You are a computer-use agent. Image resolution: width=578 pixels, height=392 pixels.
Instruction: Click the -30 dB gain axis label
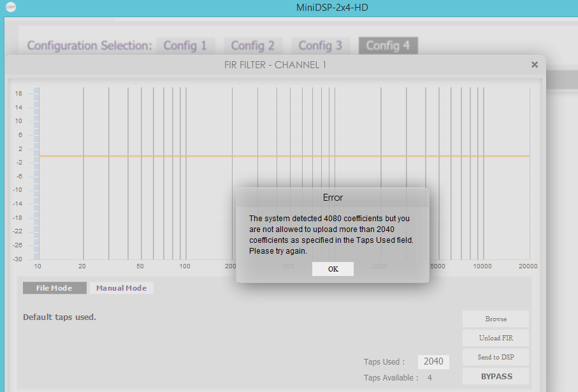pos(17,259)
